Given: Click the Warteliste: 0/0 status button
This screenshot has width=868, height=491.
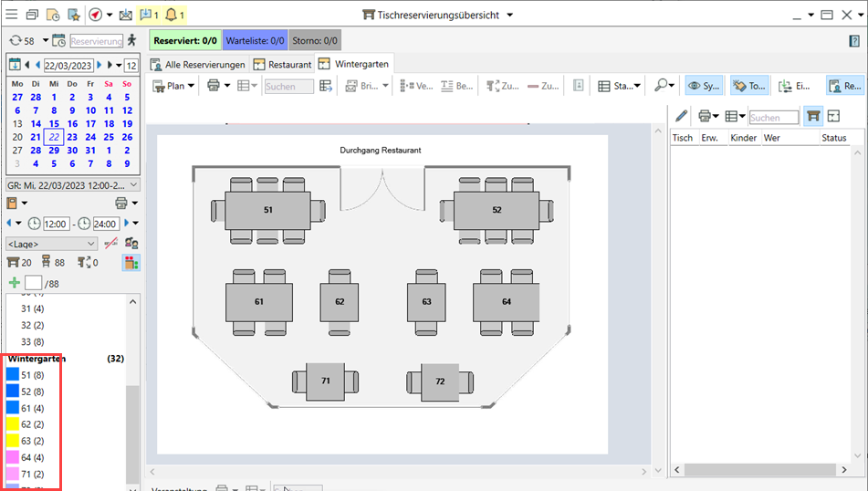Looking at the screenshot, I should pyautogui.click(x=255, y=40).
